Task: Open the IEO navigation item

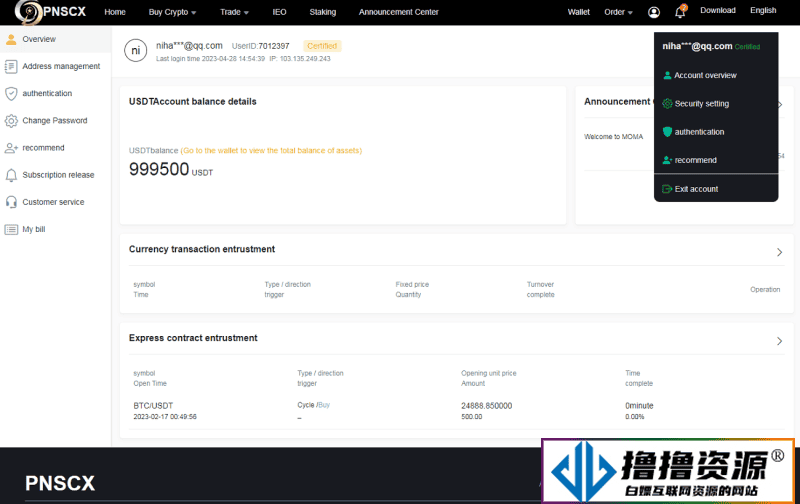Action: (279, 12)
